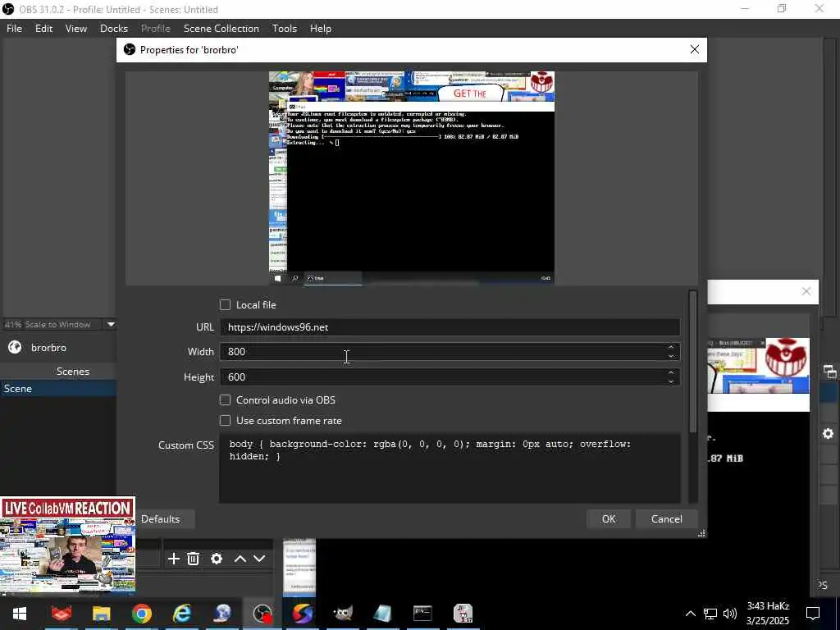
Task: Increase the Width value with the up stepper
Action: click(671, 348)
